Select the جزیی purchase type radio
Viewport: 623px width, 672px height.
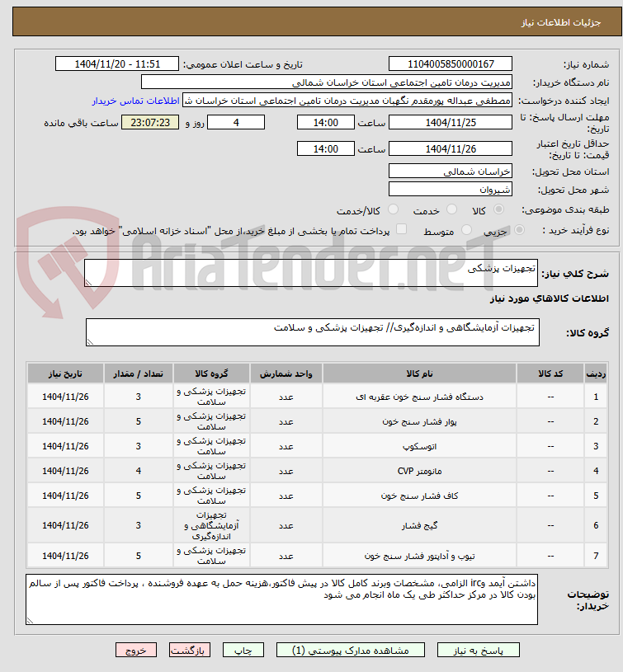(x=519, y=230)
